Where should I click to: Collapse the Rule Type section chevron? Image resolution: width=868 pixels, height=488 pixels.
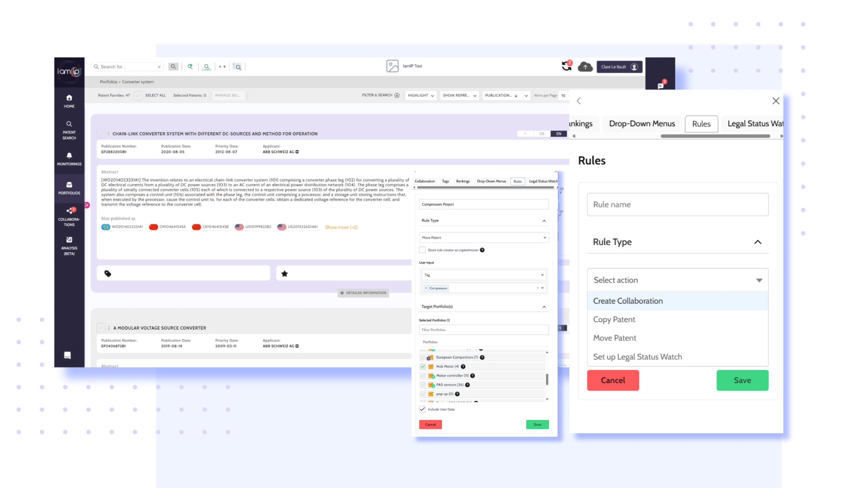758,242
